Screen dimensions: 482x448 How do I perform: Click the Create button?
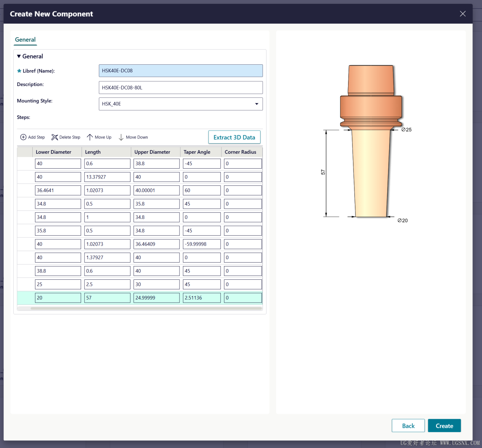(x=444, y=426)
